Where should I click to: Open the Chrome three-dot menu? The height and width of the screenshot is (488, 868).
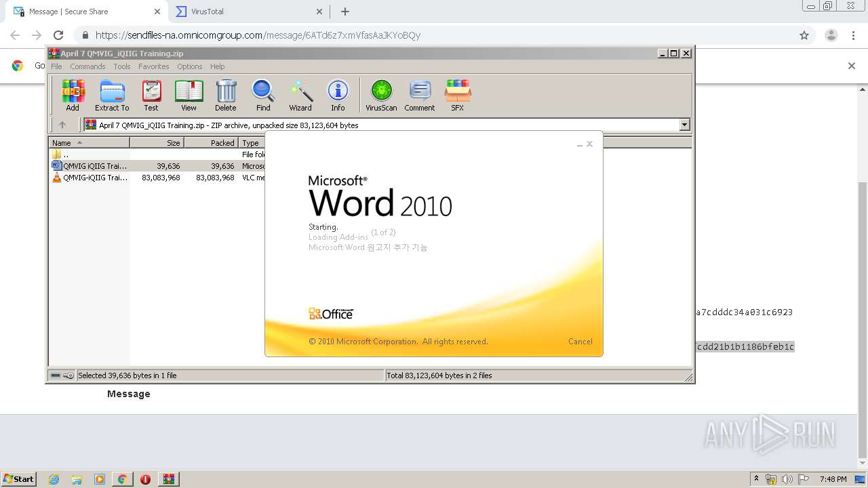click(x=854, y=35)
